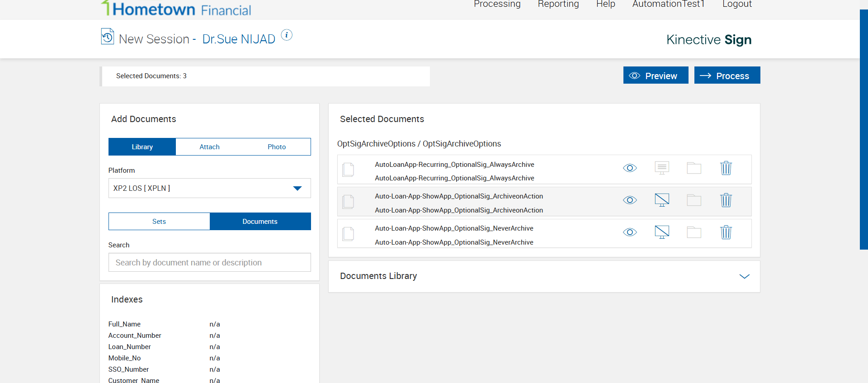The width and height of the screenshot is (868, 383).
Task: Remove the ArchiveonAction document with trash icon
Action: pos(726,200)
